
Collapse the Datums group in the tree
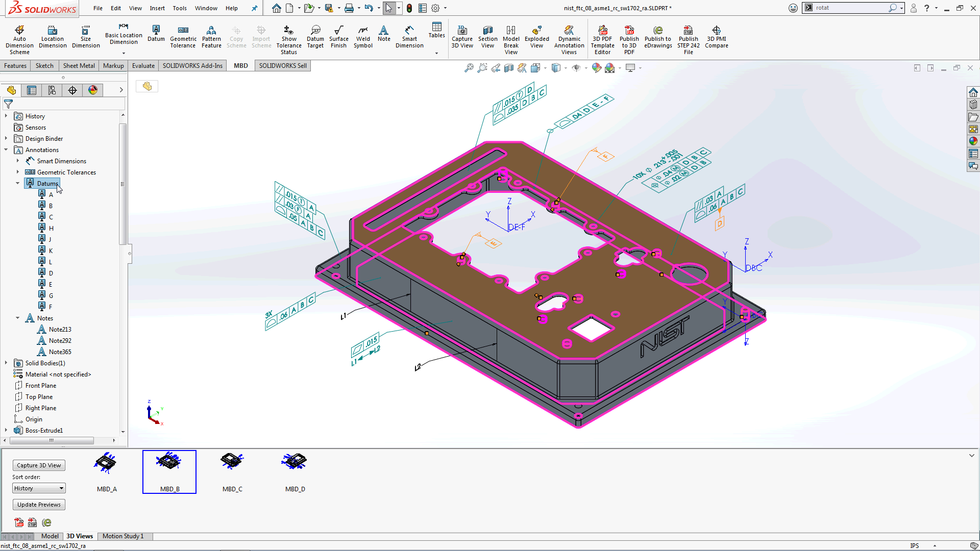[x=17, y=183]
